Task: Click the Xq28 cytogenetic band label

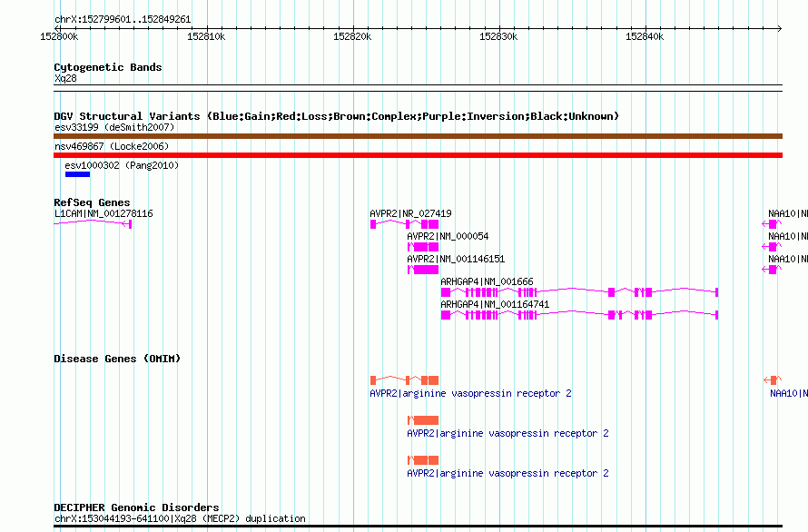Action: point(65,78)
